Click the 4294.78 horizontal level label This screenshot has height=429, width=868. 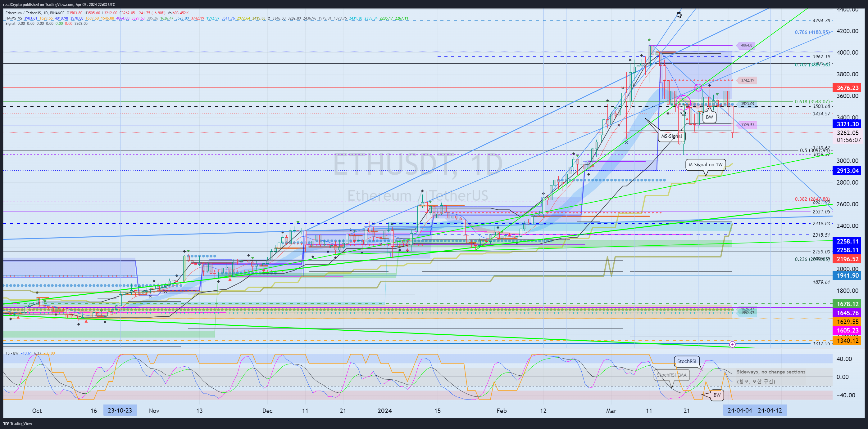tap(821, 21)
